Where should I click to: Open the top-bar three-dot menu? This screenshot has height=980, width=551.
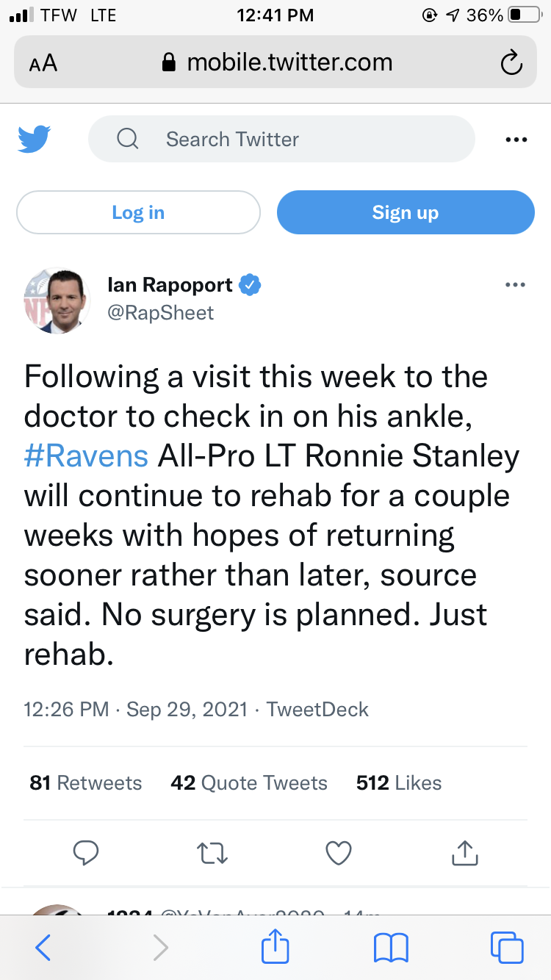(x=516, y=140)
